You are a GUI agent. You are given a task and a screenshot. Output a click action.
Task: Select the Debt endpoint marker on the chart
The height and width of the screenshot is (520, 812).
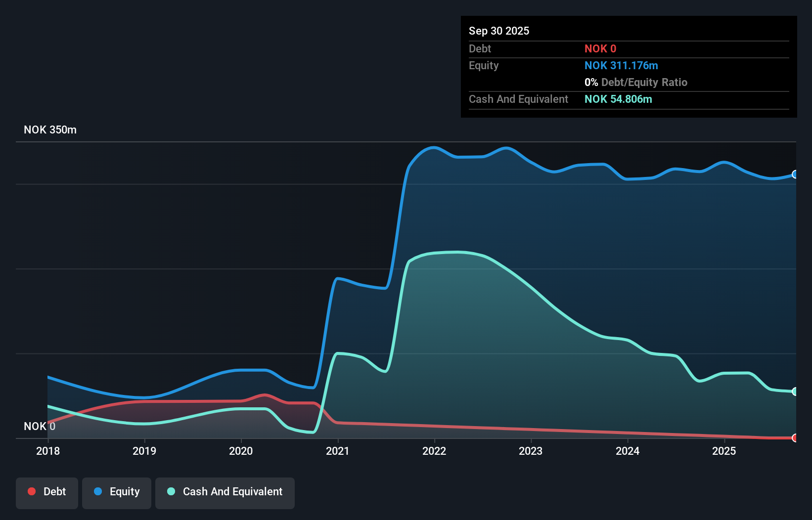795,438
